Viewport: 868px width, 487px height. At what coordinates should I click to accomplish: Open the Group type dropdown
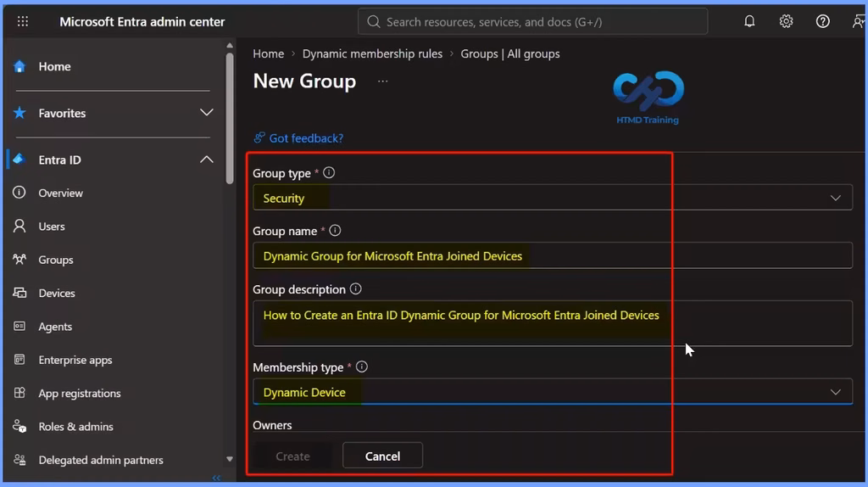coord(553,198)
